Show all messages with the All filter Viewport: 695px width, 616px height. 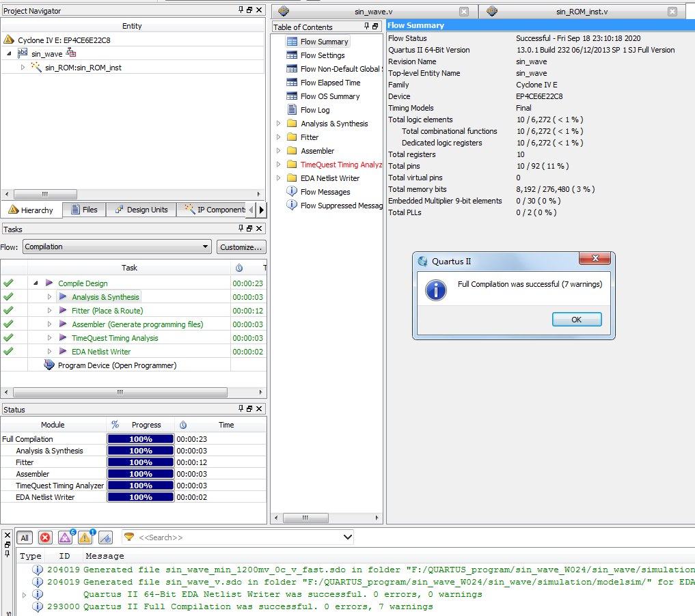(x=25, y=537)
